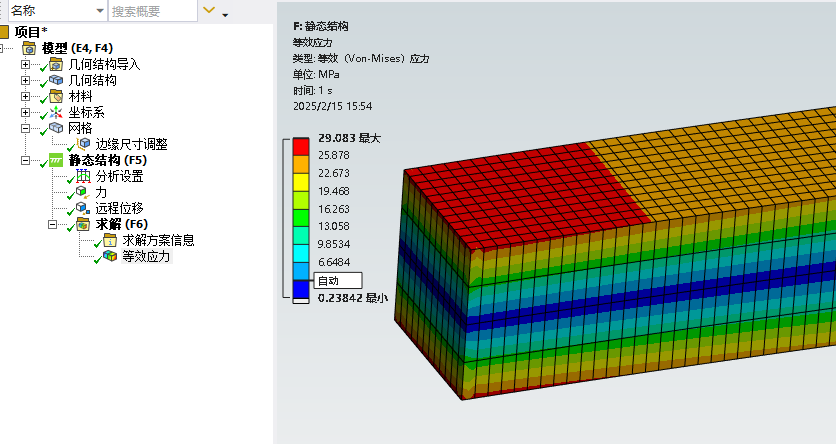The height and width of the screenshot is (444, 836).
Task: Select 边缘尺寸调整 tree item
Action: (132, 144)
